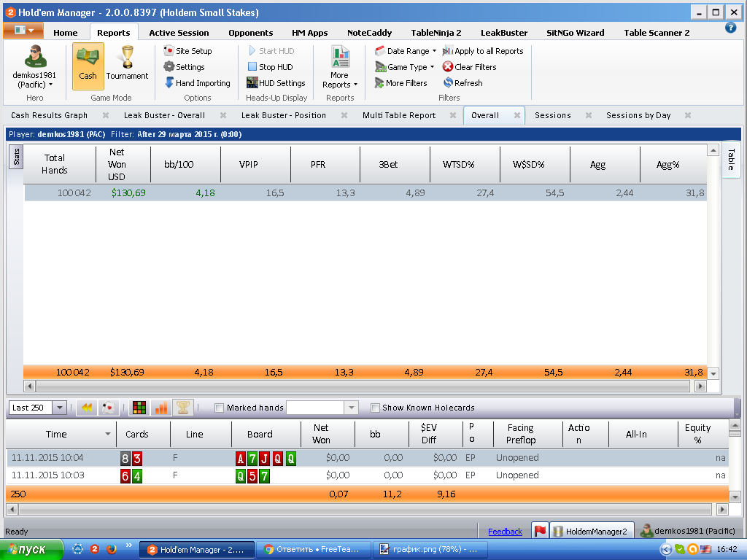Switch to Home ribbon tab
Screen dimensions: 747x560
coord(65,33)
